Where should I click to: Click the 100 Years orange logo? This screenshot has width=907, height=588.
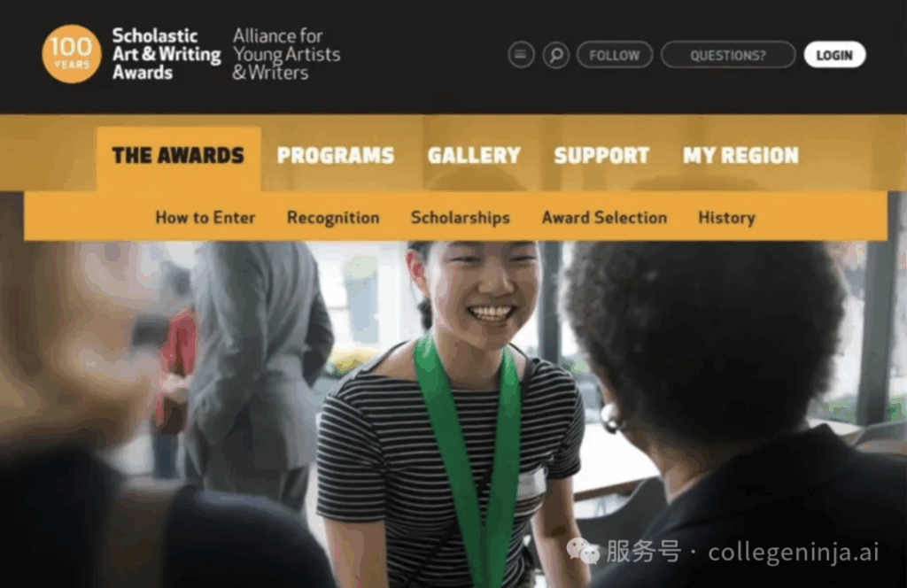click(x=71, y=54)
